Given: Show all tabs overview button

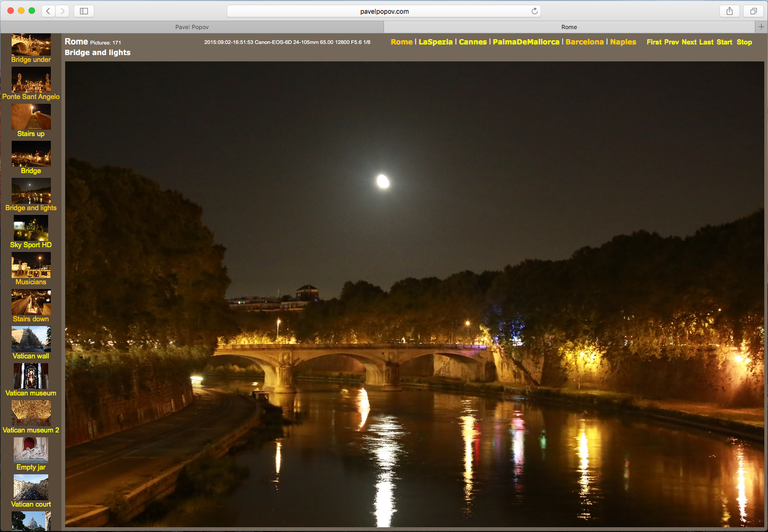Looking at the screenshot, I should (753, 11).
